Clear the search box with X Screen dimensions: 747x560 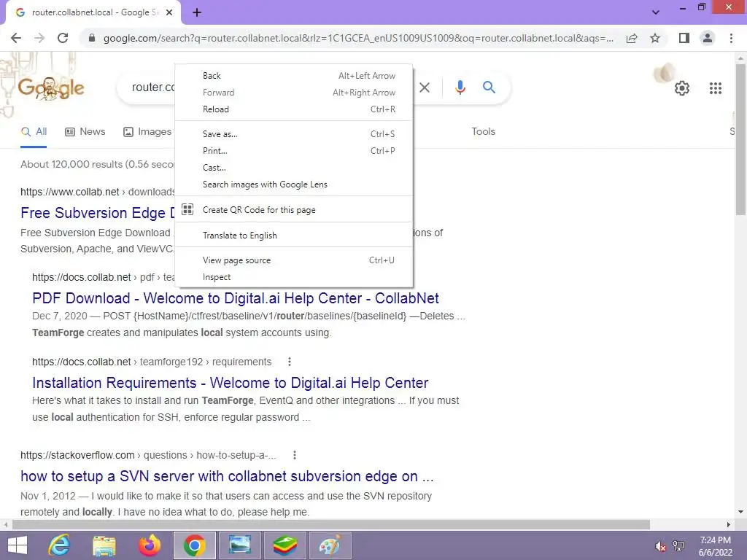425,87
